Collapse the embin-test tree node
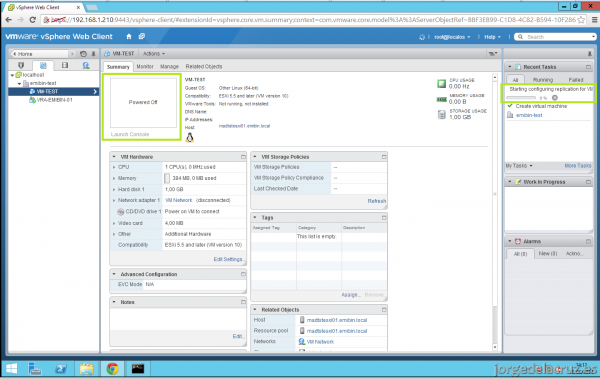The height and width of the screenshot is (379, 600). (x=19, y=83)
